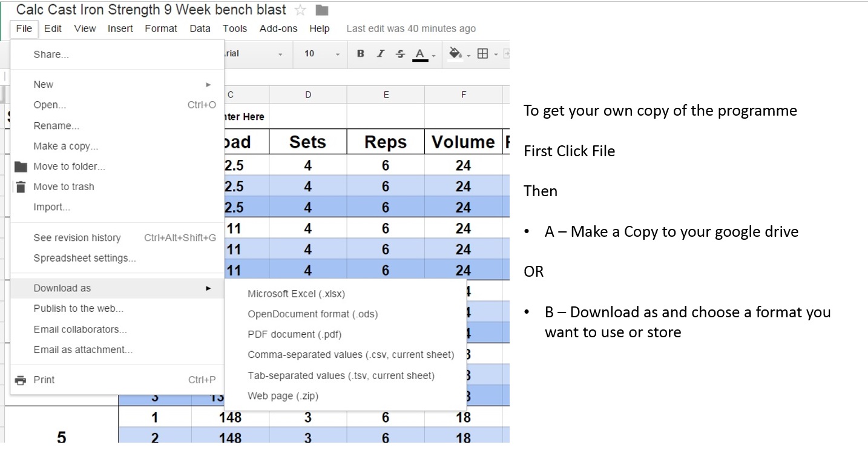Open the Add-ons menu

pyautogui.click(x=278, y=28)
